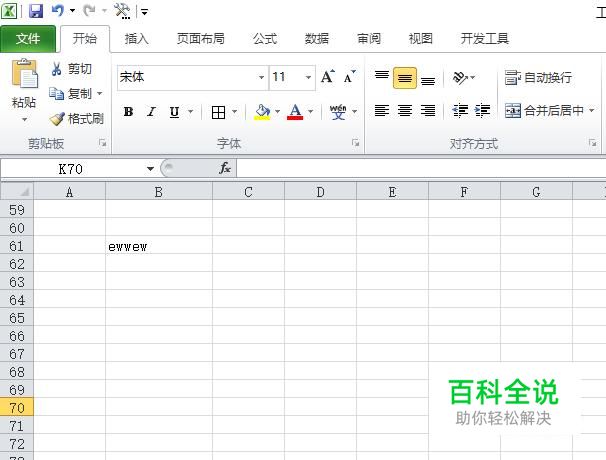Decrease font size with small A icon
The image size is (606, 460).
[349, 77]
